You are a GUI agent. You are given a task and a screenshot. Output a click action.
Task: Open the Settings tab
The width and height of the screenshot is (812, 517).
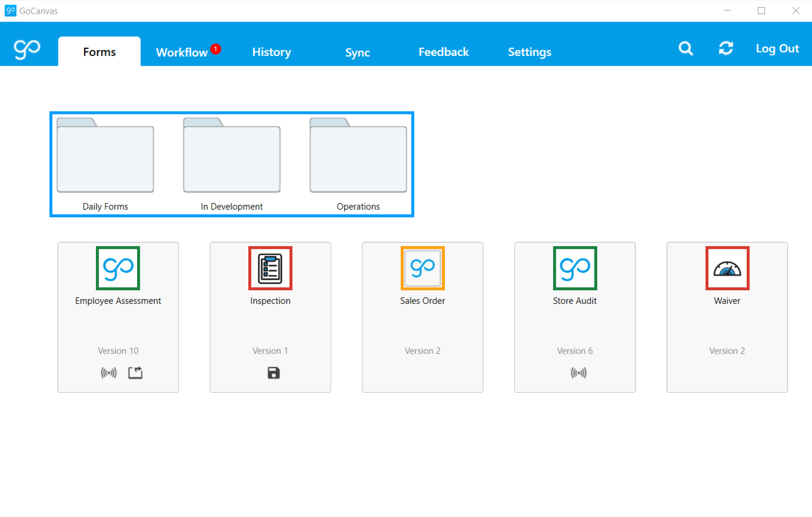(530, 52)
